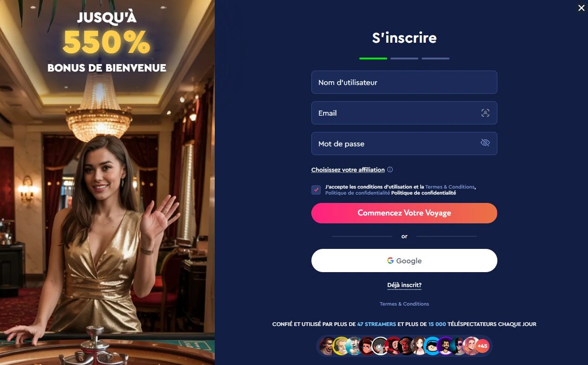Click the face-scan icon in Email field
Viewport: 588px width, 365px height.
pos(485,113)
